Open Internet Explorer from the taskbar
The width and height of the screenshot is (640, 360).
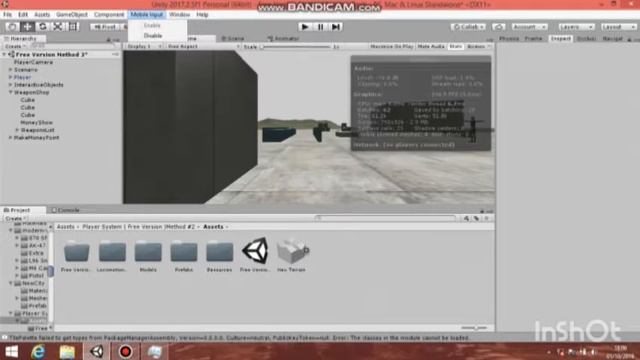(38, 351)
